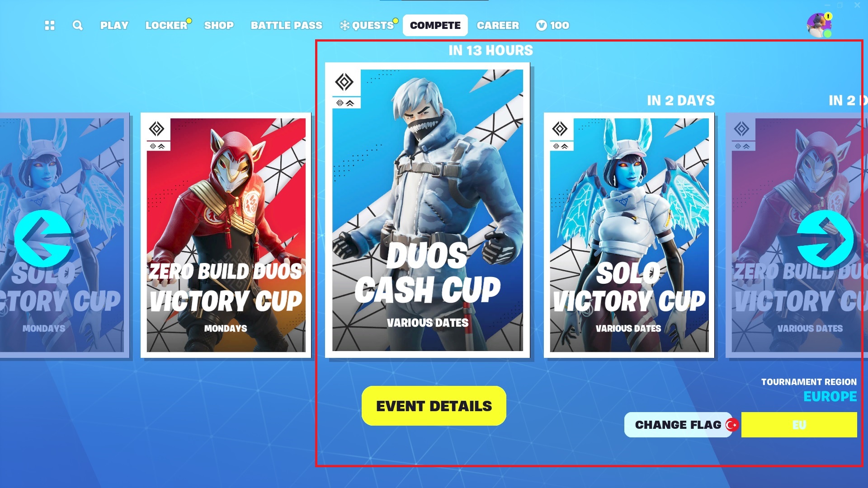This screenshot has width=868, height=488.
Task: Open the Locker tab
Action: click(x=166, y=25)
